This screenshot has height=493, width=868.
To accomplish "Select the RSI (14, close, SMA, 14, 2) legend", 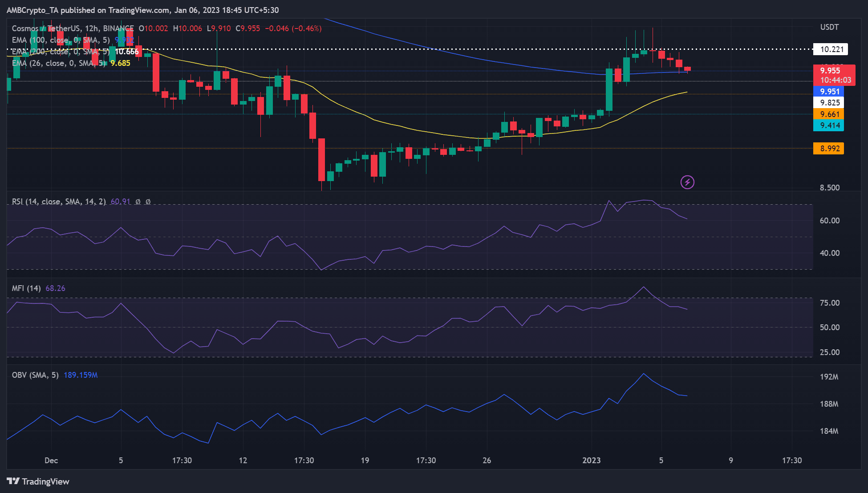I will point(59,202).
